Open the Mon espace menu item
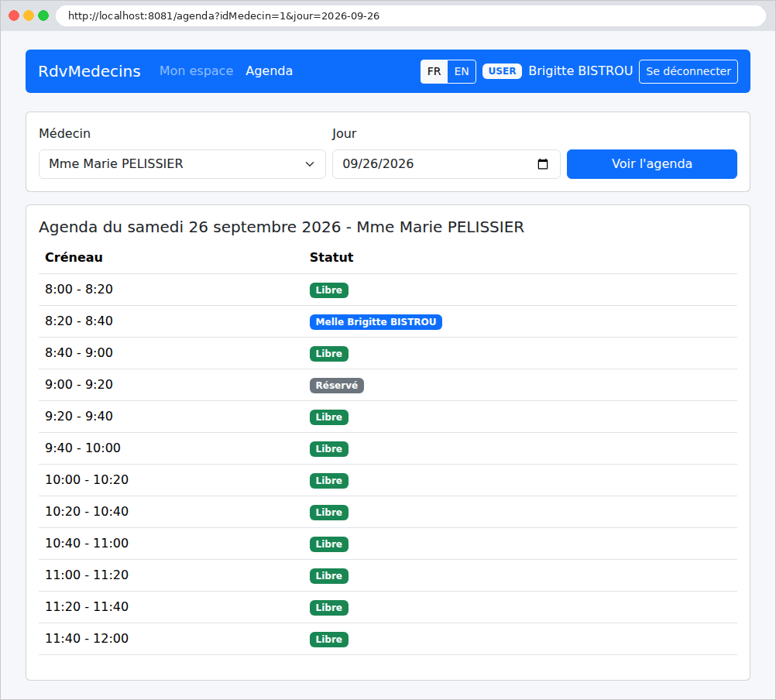The height and width of the screenshot is (700, 776). tap(196, 70)
